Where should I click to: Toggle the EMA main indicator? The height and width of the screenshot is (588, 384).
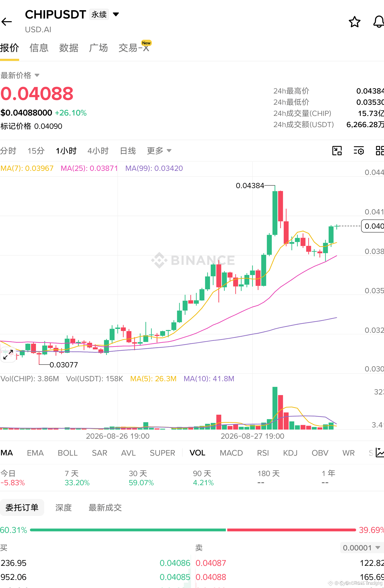(35, 453)
